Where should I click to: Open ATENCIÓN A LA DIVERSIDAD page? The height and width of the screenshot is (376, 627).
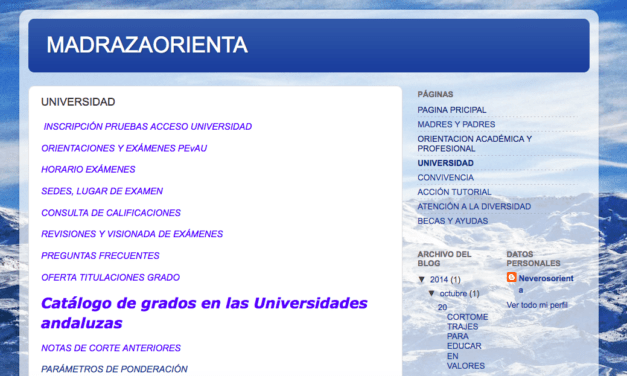click(474, 206)
